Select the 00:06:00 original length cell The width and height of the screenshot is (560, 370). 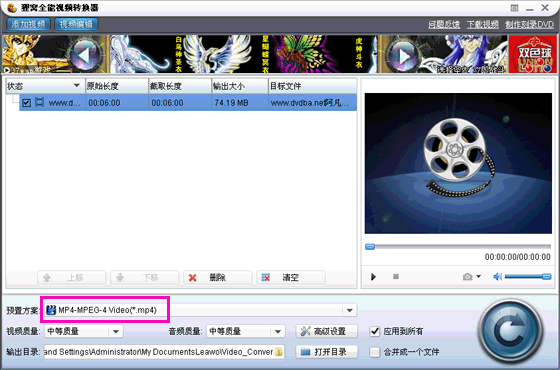[x=116, y=103]
